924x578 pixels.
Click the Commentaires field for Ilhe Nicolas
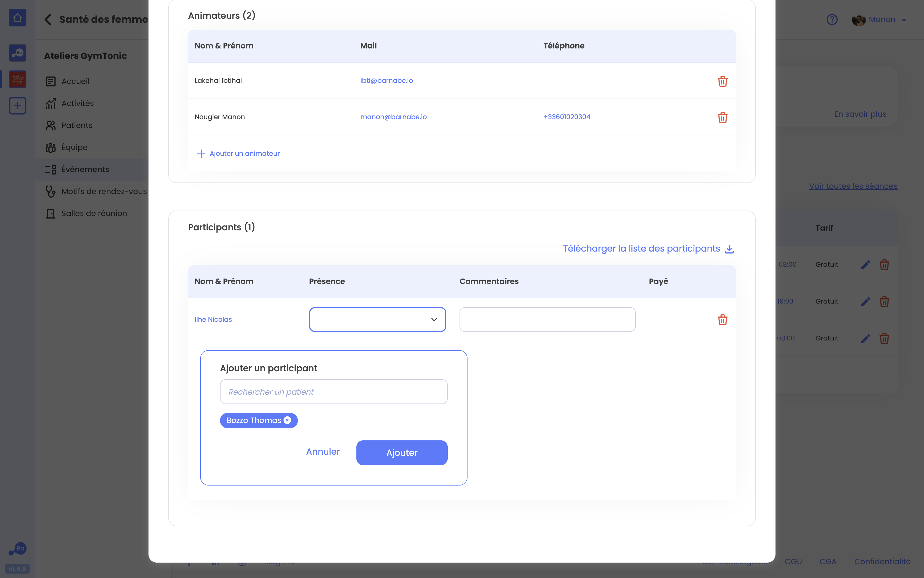click(x=547, y=320)
